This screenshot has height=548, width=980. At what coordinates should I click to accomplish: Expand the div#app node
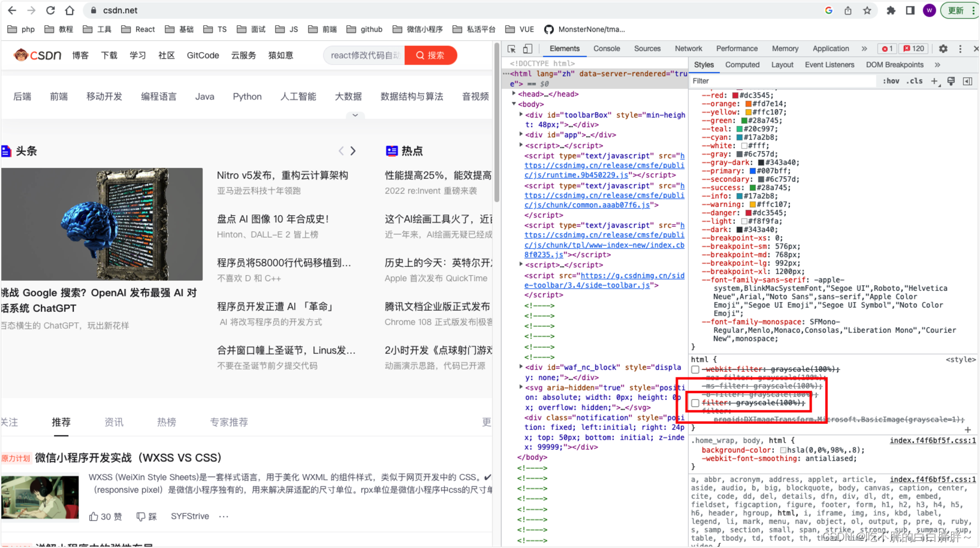(x=521, y=134)
